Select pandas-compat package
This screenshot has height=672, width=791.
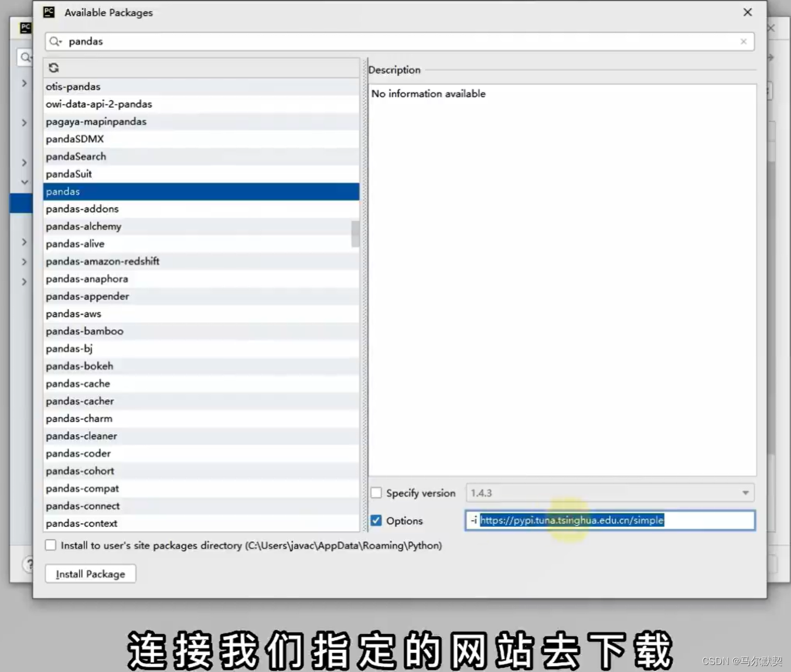(x=201, y=489)
